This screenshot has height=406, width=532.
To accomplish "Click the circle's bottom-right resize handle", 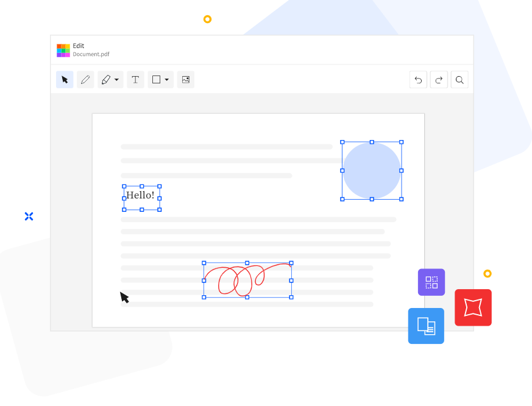I will (x=402, y=199).
